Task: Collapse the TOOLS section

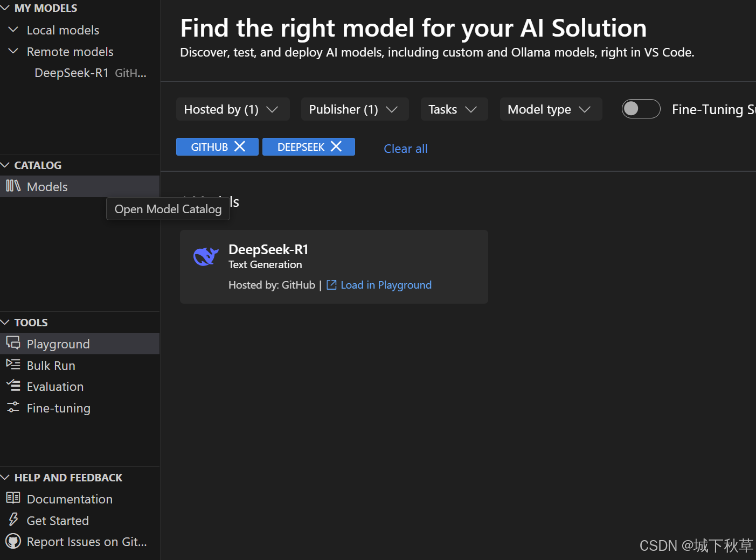Action: [x=6, y=323]
